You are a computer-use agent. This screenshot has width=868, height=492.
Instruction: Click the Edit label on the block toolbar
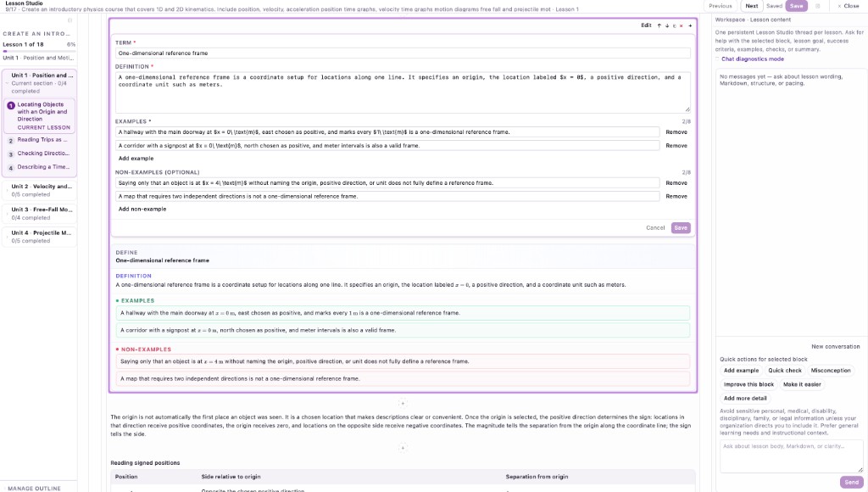point(646,25)
